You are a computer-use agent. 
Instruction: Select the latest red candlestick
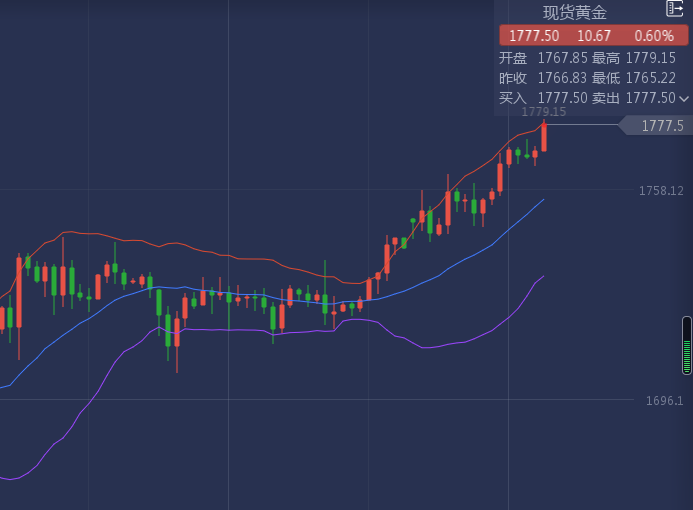[x=544, y=137]
